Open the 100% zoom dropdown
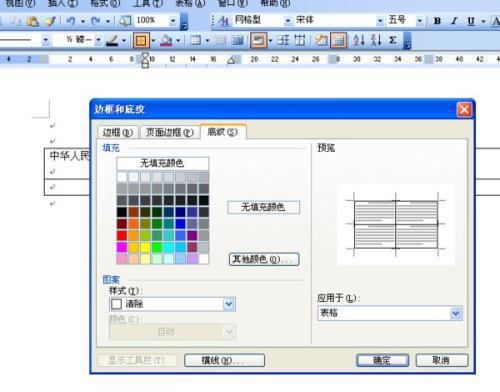Viewport: 500px width, 392px height. coord(173,21)
